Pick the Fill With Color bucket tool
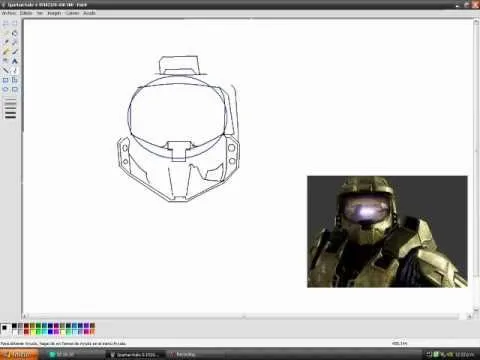Image resolution: width=480 pixels, height=360 pixels. 15,33
